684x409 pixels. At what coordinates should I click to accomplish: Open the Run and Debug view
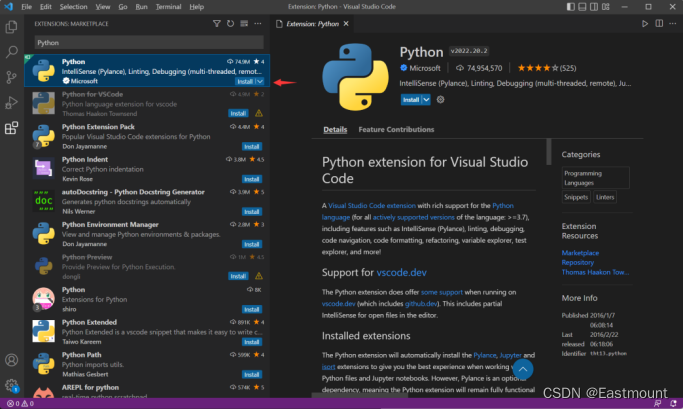pos(12,102)
